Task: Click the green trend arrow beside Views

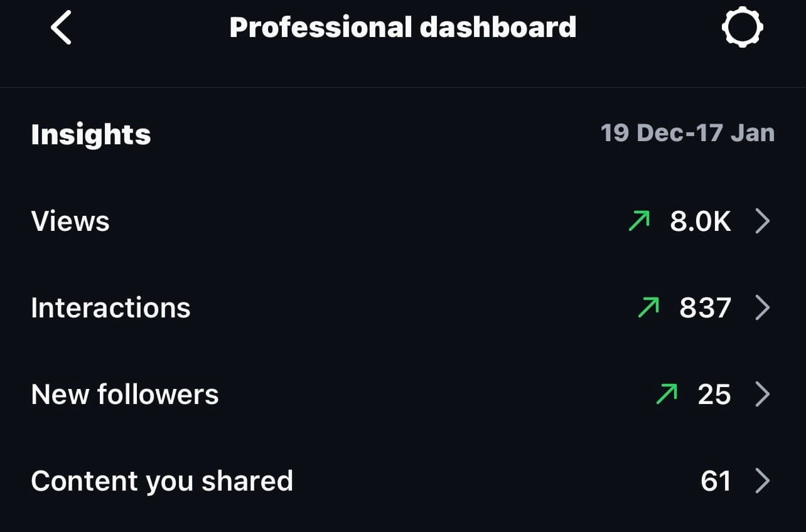Action: [x=639, y=221]
